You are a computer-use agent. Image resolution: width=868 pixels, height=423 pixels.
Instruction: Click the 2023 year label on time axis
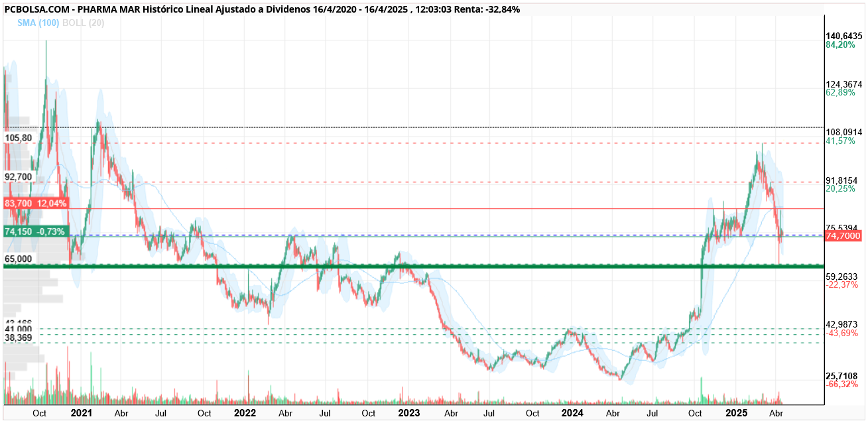click(409, 413)
